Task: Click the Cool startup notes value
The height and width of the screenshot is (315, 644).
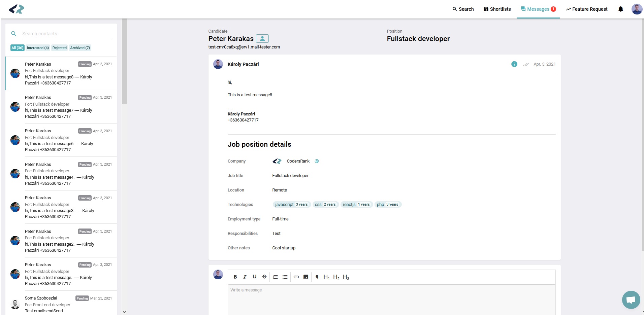Action: click(284, 248)
